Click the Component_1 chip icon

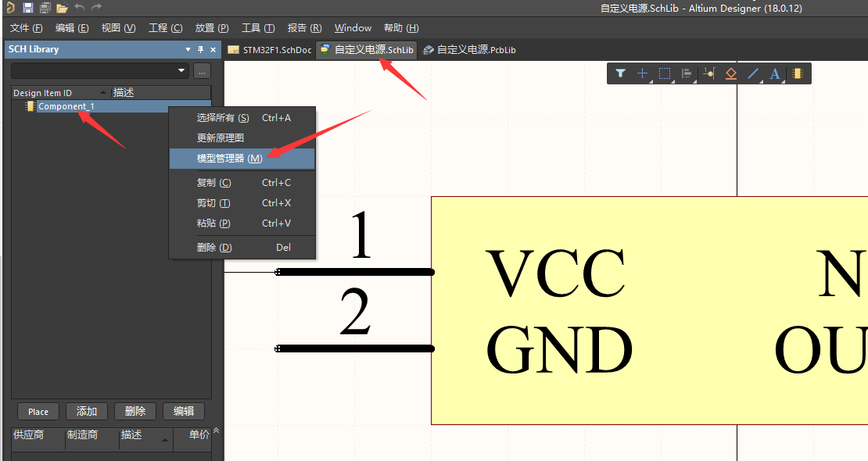tap(30, 106)
